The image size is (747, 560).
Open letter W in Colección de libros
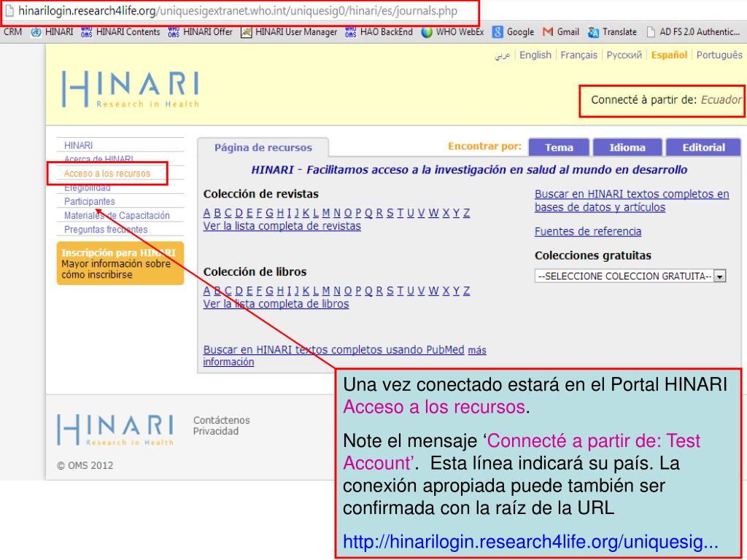tap(433, 290)
